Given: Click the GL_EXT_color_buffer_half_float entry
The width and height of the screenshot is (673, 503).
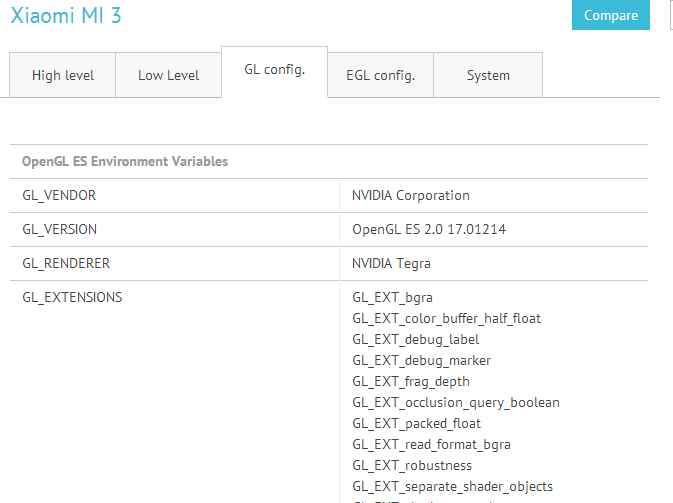Looking at the screenshot, I should [446, 318].
